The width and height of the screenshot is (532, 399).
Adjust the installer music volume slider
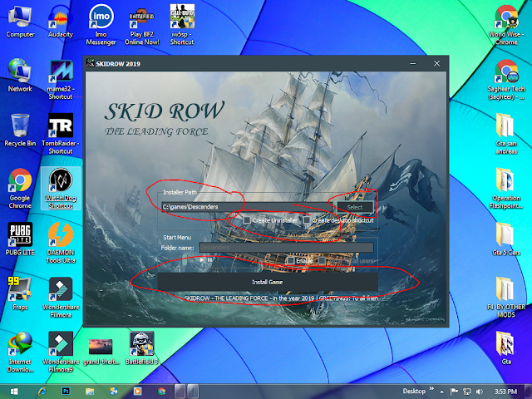[185, 260]
